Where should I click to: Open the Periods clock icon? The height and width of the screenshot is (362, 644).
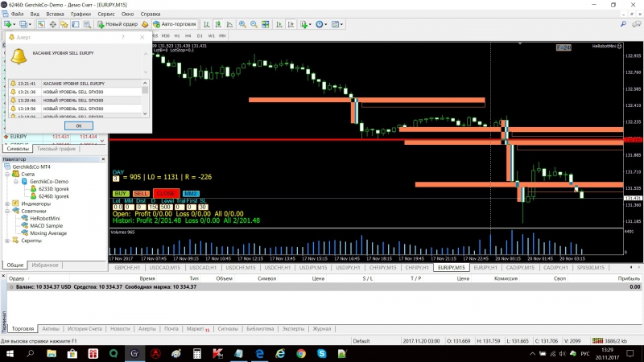[319, 24]
